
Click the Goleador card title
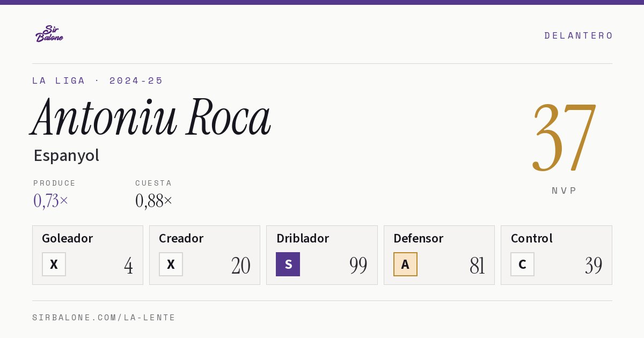(x=68, y=238)
